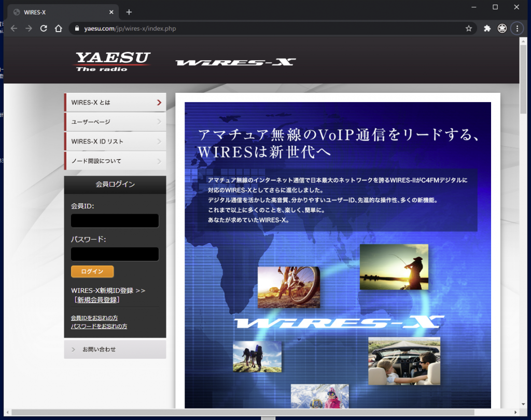Expand the ノード開設について sidebar entry
The width and height of the screenshot is (531, 420).
pos(115,161)
